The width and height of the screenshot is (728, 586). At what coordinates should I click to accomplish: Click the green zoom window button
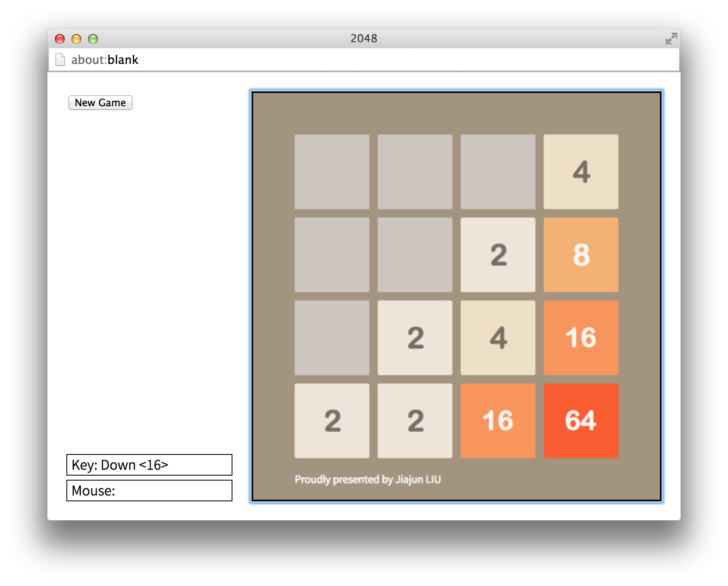(x=93, y=39)
